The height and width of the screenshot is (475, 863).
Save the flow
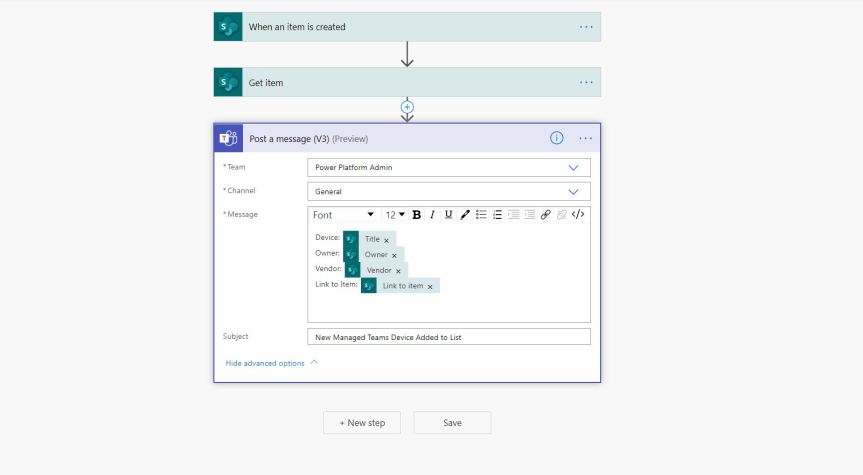point(452,423)
